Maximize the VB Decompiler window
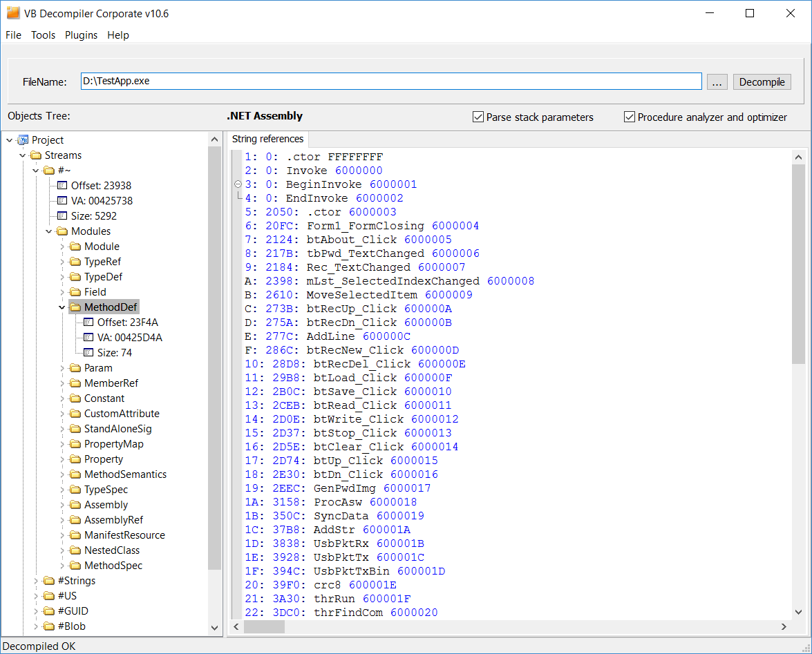 click(x=749, y=13)
